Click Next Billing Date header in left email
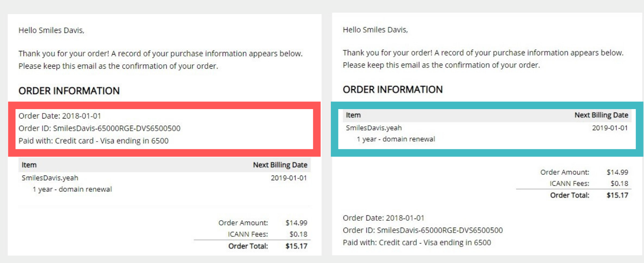 pos(280,165)
